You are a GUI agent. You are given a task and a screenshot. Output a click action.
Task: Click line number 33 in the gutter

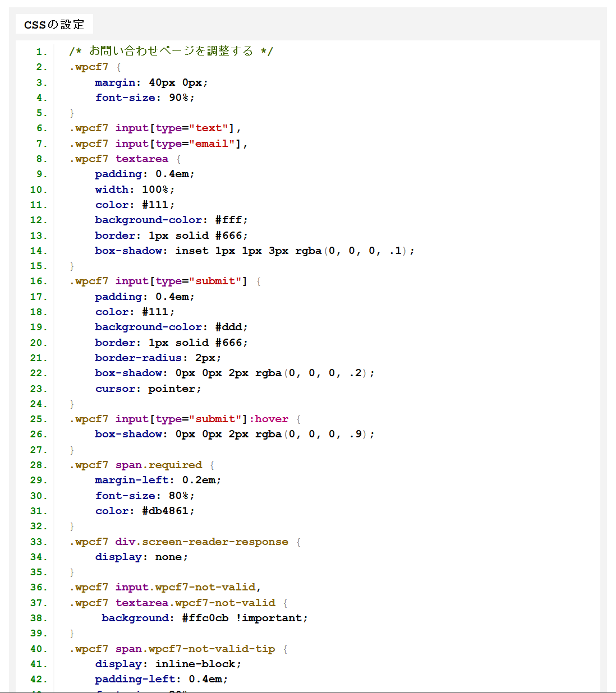tap(39, 542)
